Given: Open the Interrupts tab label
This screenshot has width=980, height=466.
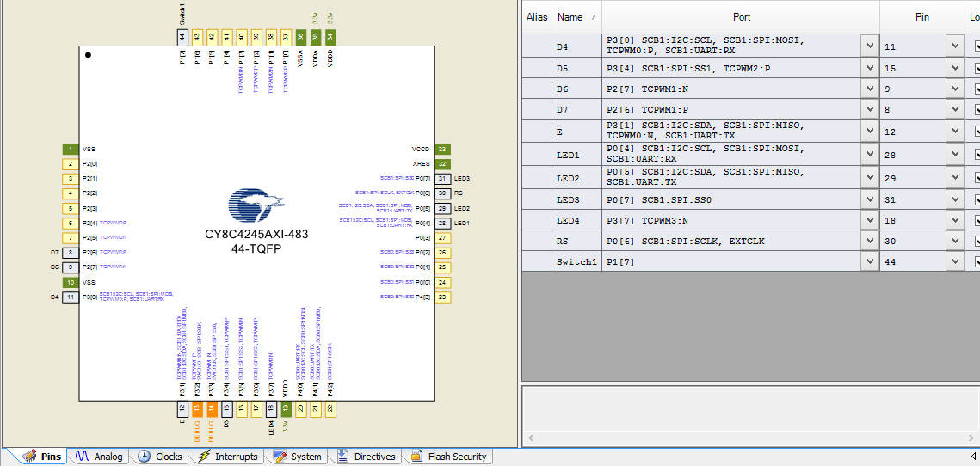Looking at the screenshot, I should pyautogui.click(x=237, y=457).
